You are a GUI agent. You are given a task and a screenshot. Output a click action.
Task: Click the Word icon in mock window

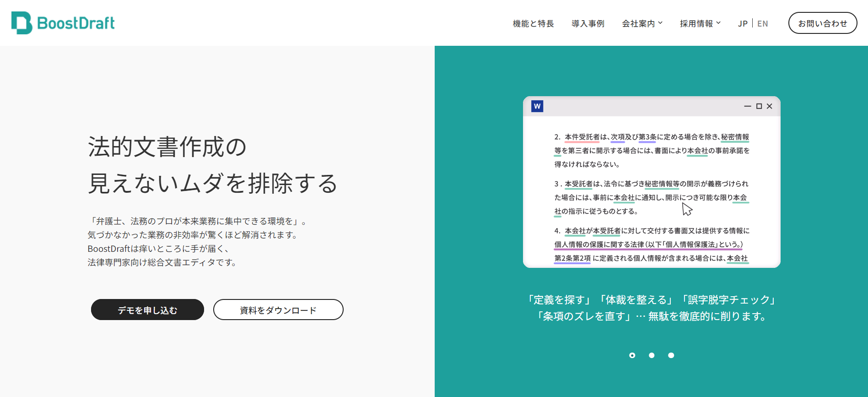click(x=537, y=106)
